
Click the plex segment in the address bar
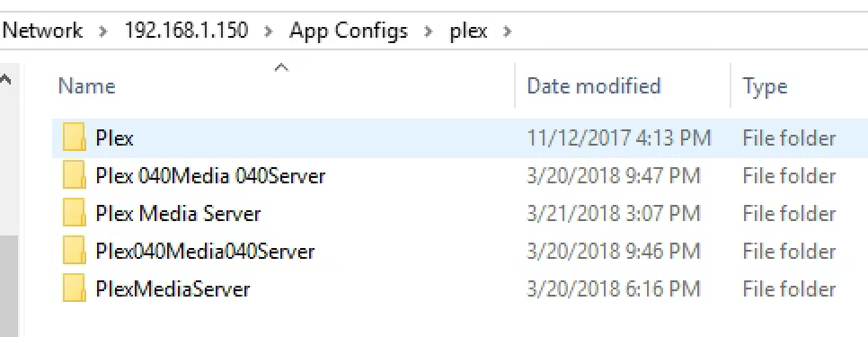[x=468, y=31]
